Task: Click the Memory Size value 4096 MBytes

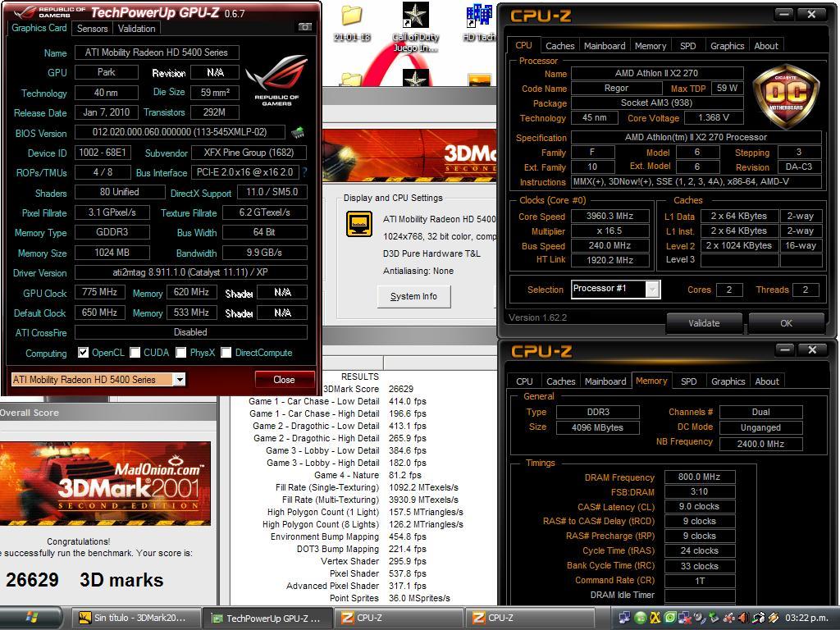Action: [597, 427]
